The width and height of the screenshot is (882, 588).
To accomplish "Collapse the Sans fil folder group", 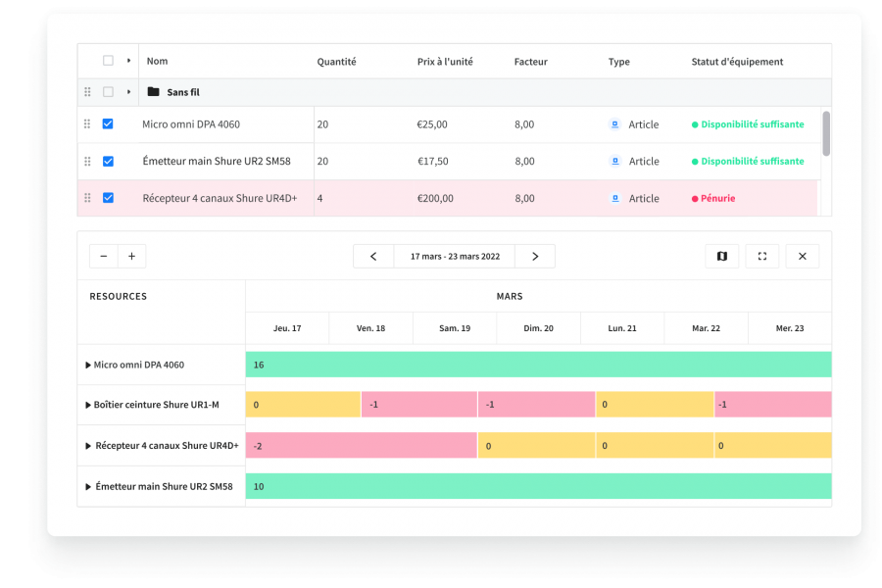I will (x=128, y=92).
